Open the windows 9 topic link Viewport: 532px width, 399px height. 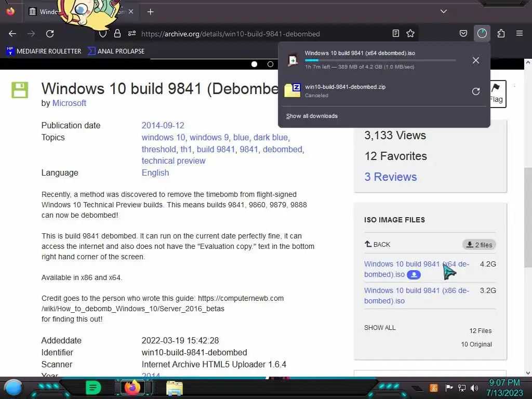[x=209, y=137]
